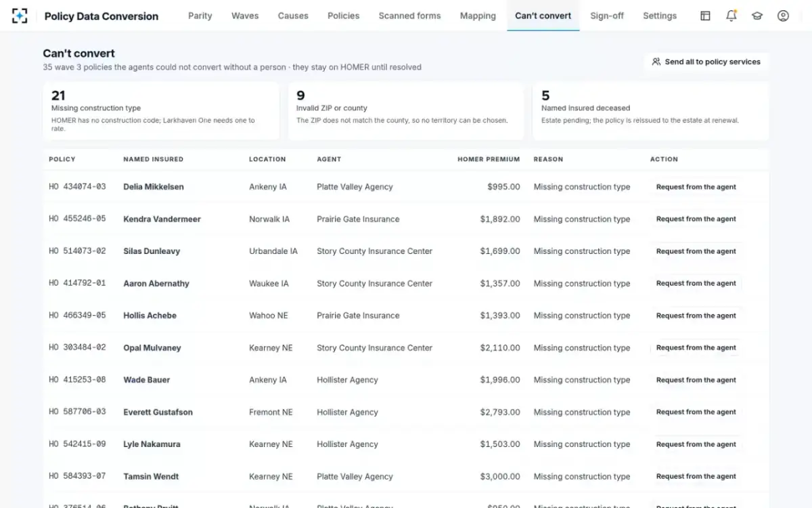
Task: Open named insured Hollis Achebe
Action: pos(150,316)
